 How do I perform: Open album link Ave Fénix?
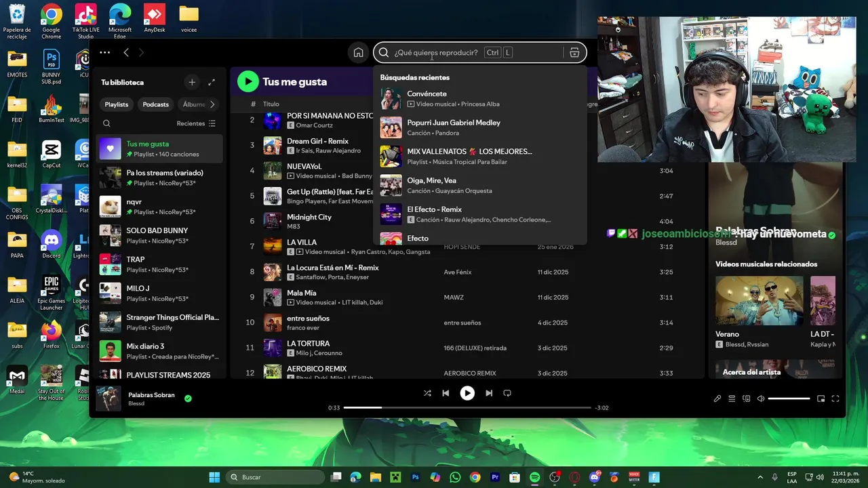coord(458,272)
